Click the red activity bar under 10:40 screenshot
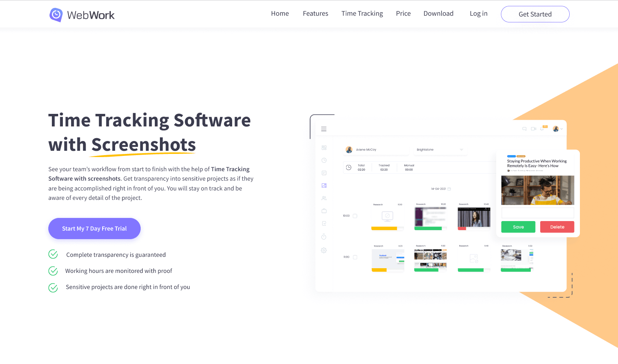Image resolution: width=618 pixels, height=364 pixels. (x=462, y=229)
